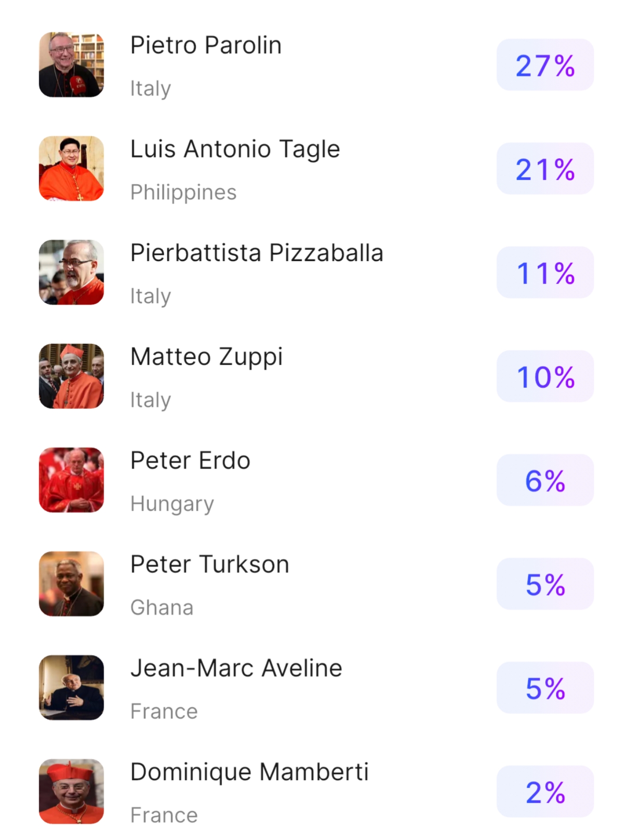Click the 2% odds badge
This screenshot has width=633, height=840.
pos(545,792)
